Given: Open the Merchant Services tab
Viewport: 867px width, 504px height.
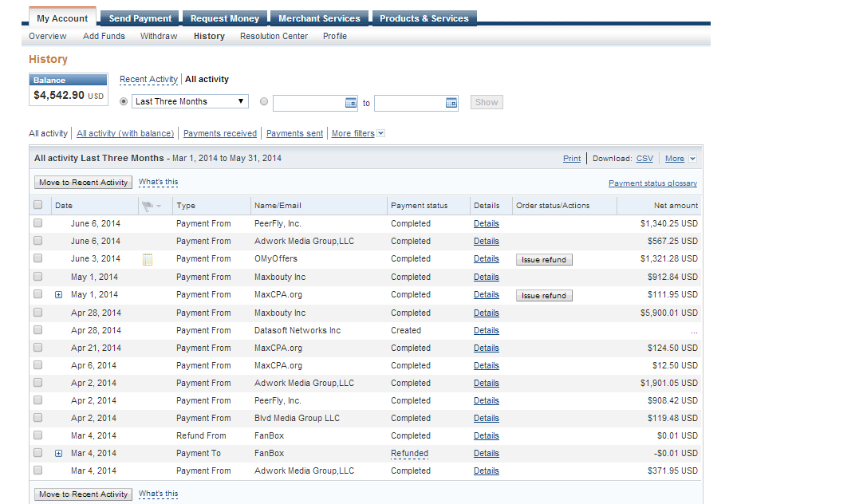Looking at the screenshot, I should (319, 18).
